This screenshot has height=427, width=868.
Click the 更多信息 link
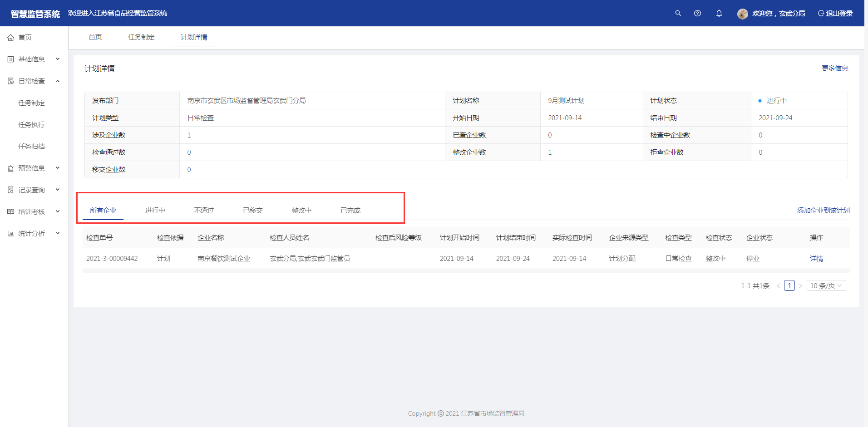coord(834,69)
